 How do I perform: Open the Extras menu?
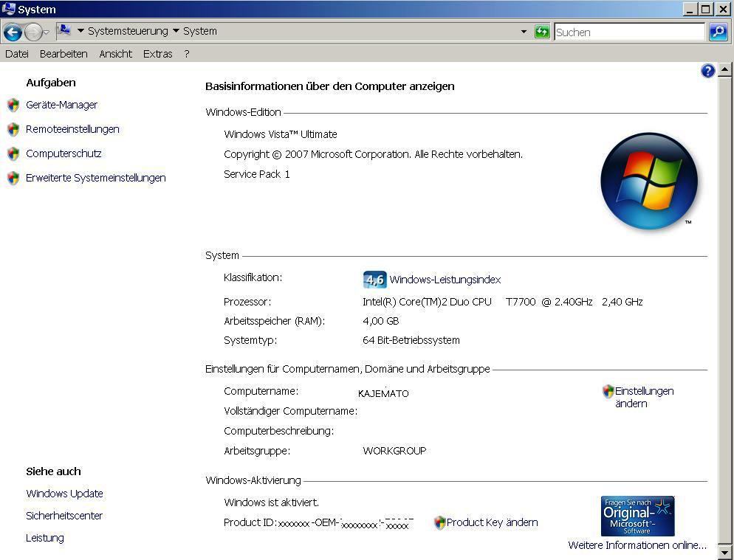[158, 54]
